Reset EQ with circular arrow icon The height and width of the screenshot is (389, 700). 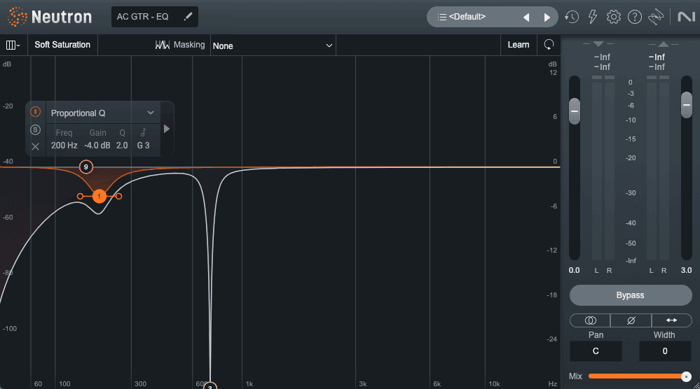[x=549, y=45]
